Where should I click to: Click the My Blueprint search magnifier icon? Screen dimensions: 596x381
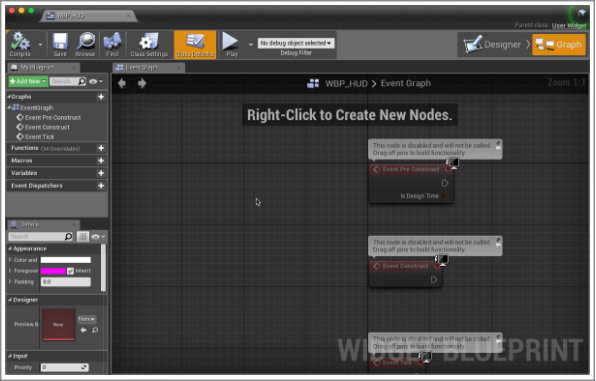pyautogui.click(x=82, y=81)
